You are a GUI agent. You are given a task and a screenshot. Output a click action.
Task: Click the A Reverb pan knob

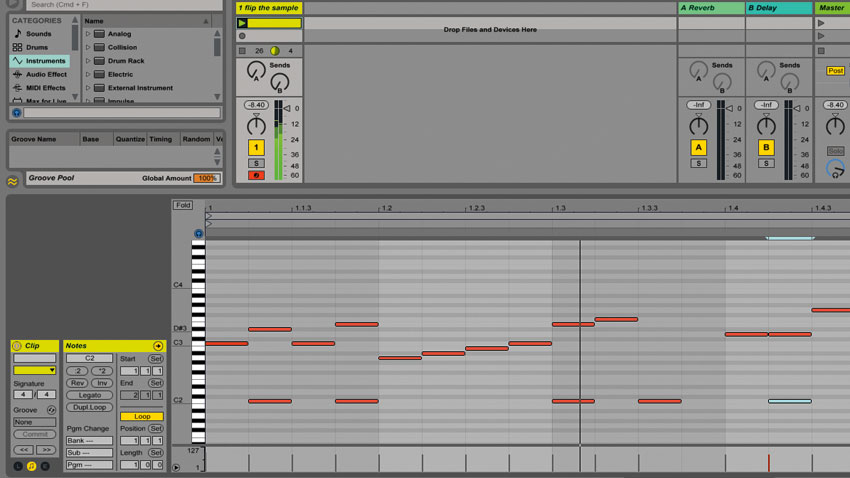698,126
